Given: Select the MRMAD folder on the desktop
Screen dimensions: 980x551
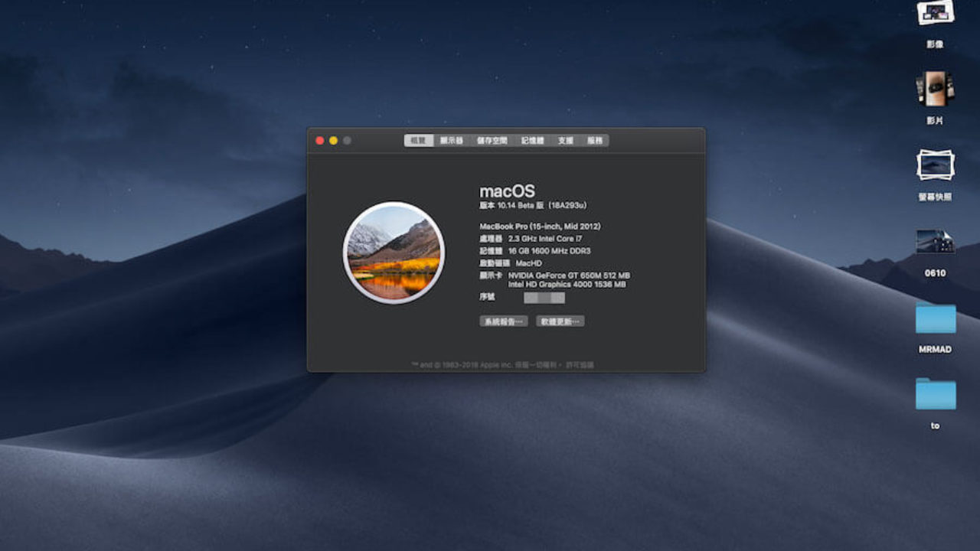Looking at the screenshot, I should (x=936, y=318).
